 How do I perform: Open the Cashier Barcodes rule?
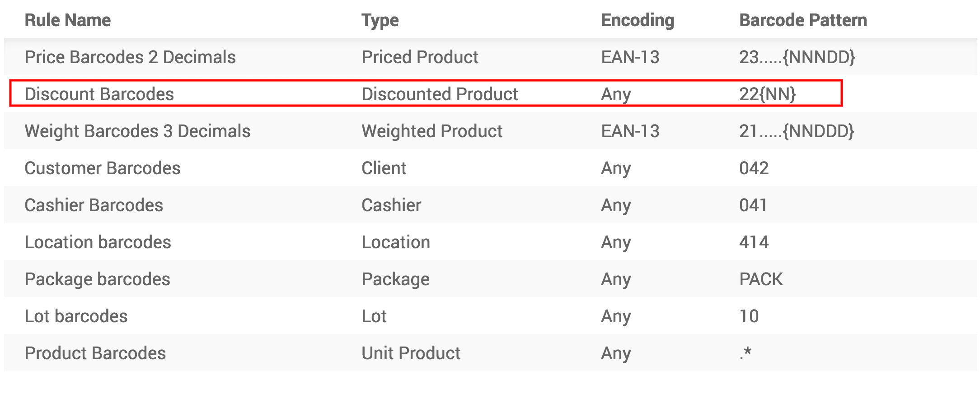(x=94, y=205)
